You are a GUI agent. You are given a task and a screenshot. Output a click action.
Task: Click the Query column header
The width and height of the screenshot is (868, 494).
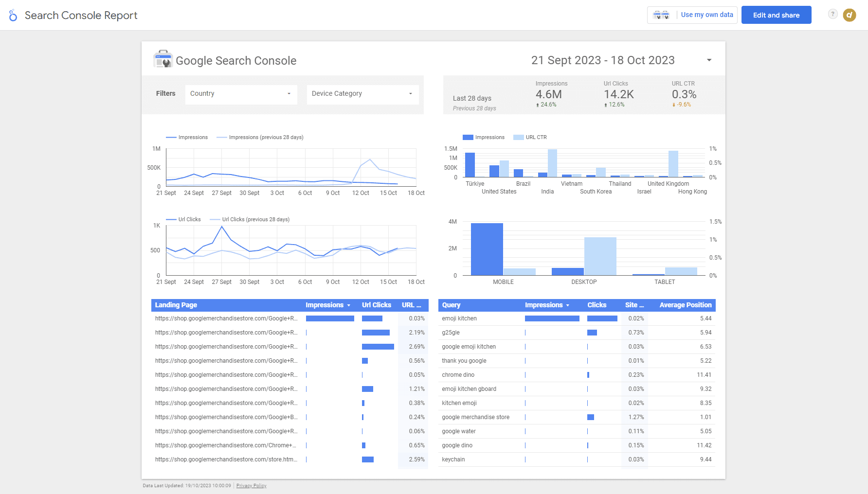tap(451, 305)
